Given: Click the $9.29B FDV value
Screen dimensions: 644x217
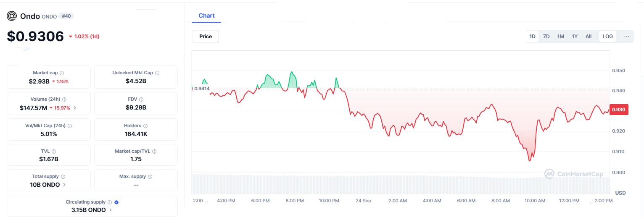Looking at the screenshot, I should click(x=136, y=107).
